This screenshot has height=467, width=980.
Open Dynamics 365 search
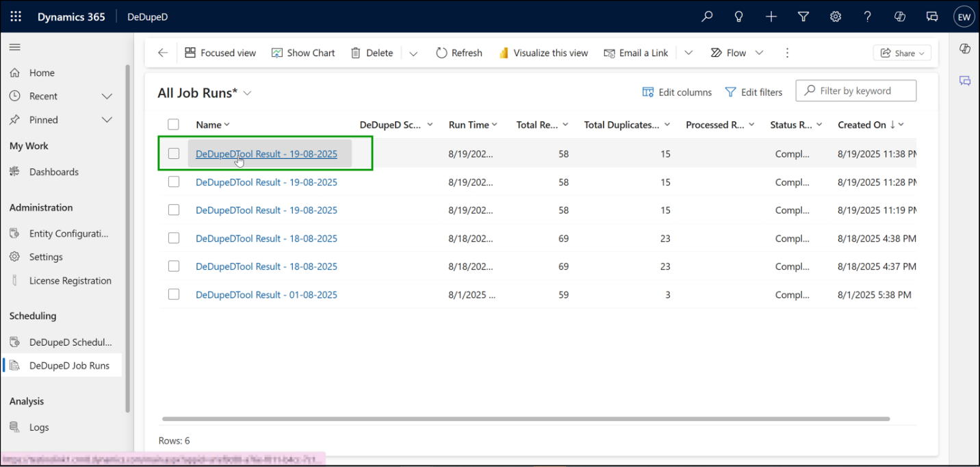point(707,16)
